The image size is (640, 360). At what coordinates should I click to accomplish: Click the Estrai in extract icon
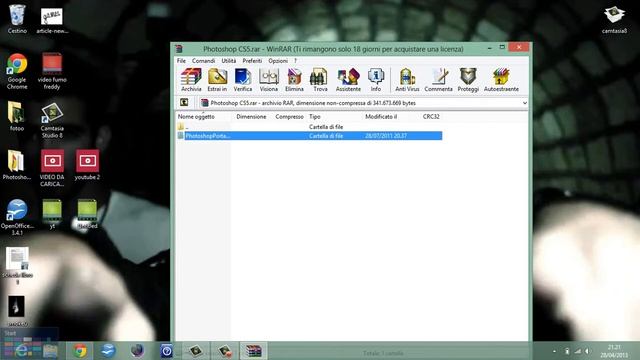[x=217, y=80]
